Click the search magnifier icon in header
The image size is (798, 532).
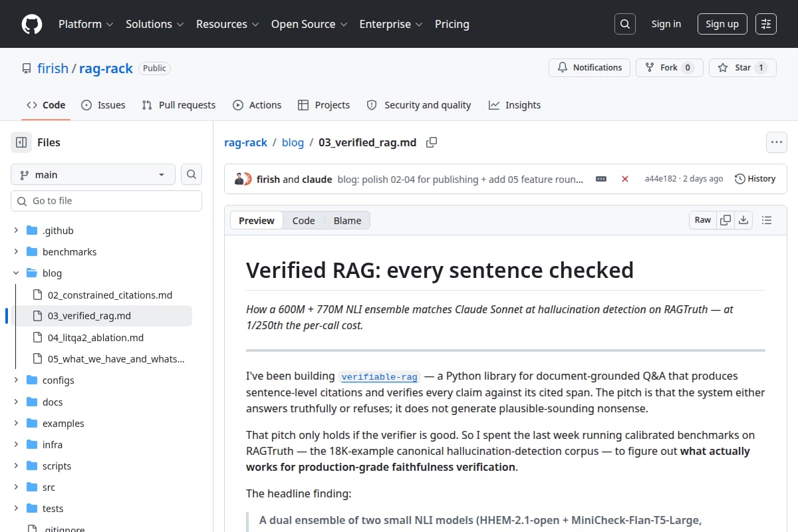click(624, 24)
